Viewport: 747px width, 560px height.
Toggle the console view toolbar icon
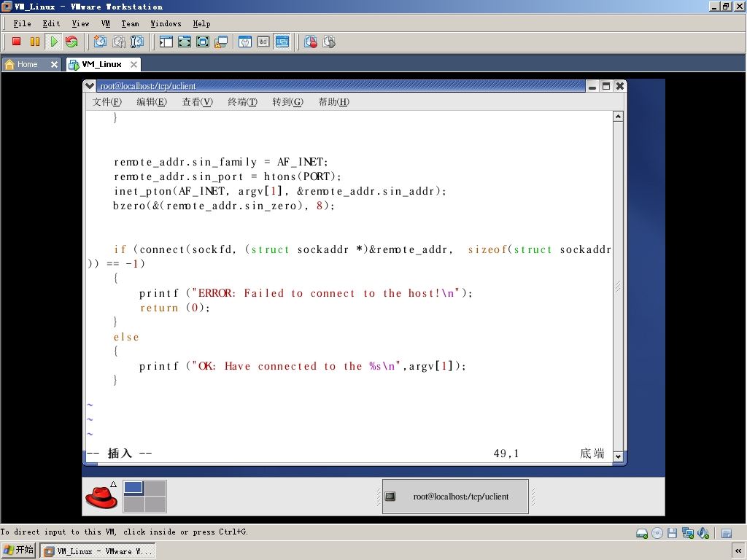tap(282, 42)
